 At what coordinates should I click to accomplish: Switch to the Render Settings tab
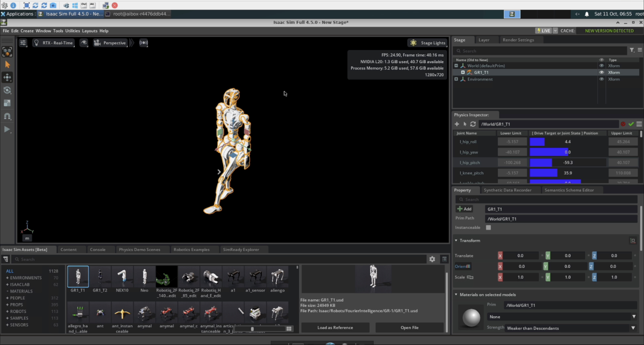518,40
